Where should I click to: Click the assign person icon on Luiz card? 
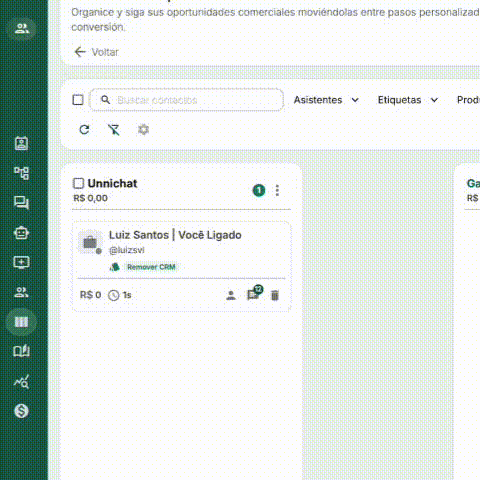231,295
